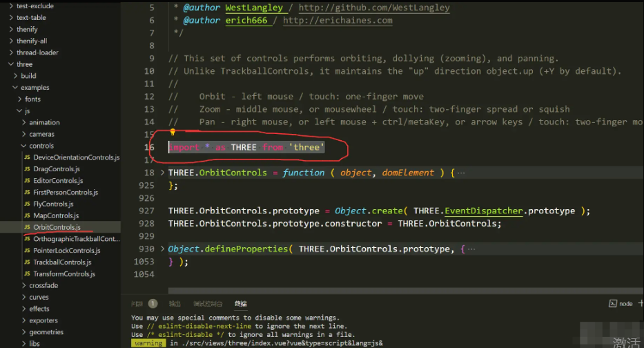Open PointerLockControls.js file
Viewport: 644px width, 348px height.
click(x=66, y=250)
